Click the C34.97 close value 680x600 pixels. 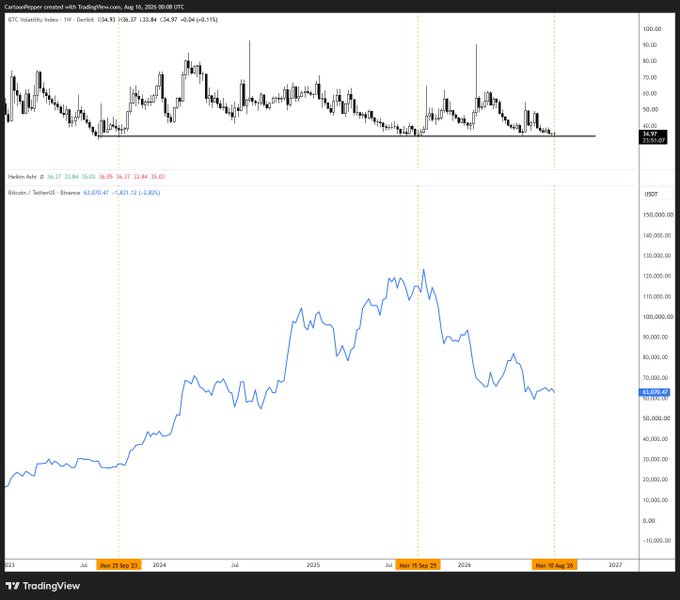pyautogui.click(x=168, y=20)
